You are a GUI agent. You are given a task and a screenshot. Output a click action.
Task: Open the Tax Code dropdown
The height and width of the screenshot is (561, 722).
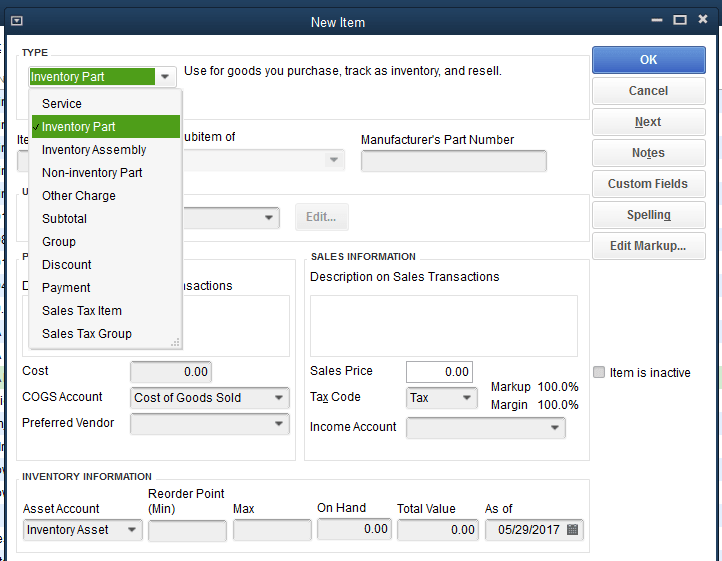coord(467,398)
